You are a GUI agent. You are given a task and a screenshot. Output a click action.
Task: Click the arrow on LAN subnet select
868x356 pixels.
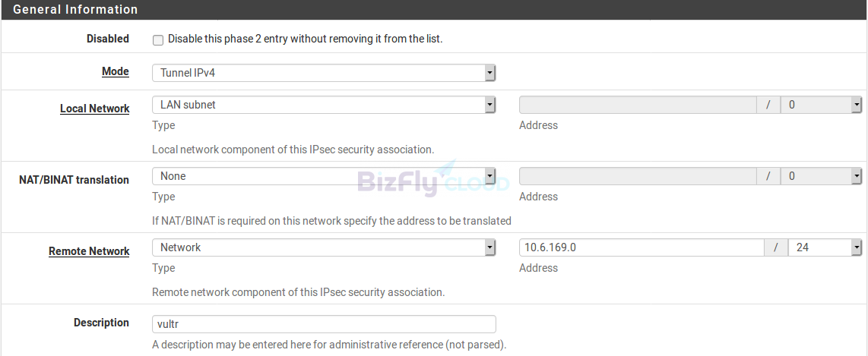click(x=489, y=105)
